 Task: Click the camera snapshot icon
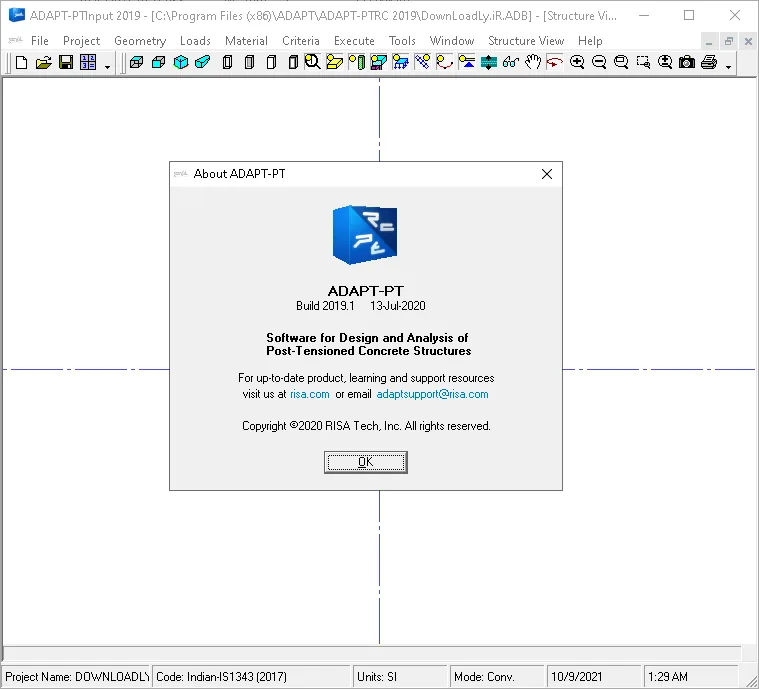687,62
